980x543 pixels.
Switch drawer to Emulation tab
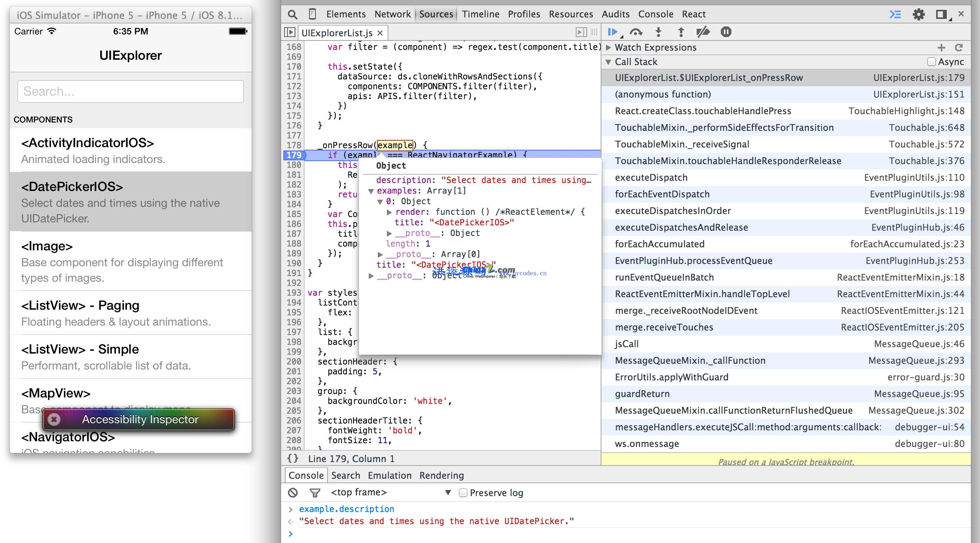coord(390,476)
